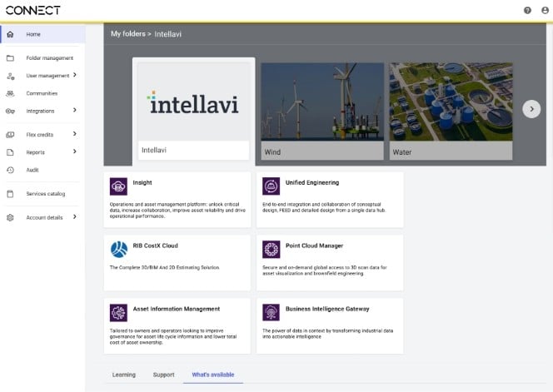Switch to the Support tab

(x=163, y=375)
